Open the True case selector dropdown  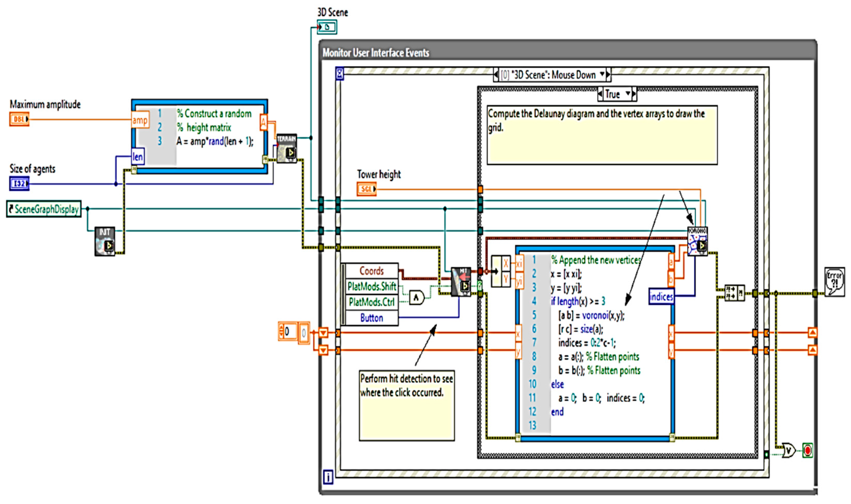pos(628,94)
